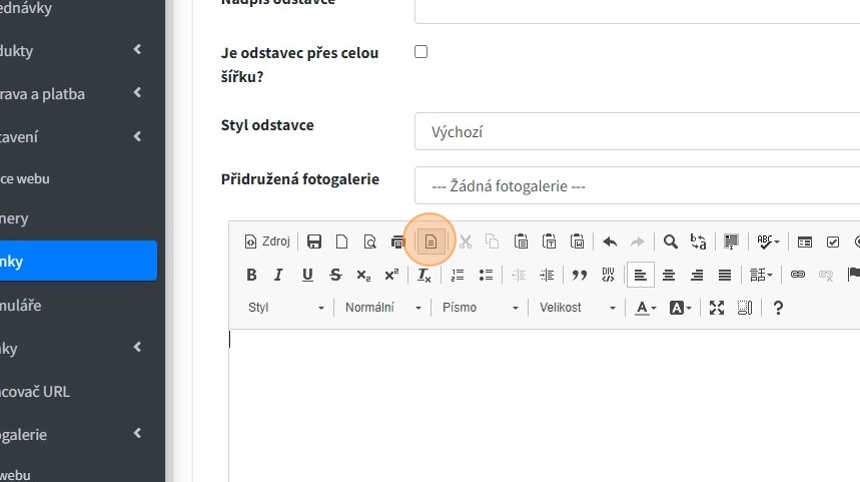This screenshot has width=860, height=482.
Task: Insert checkbox form element from toolbar
Action: click(833, 242)
